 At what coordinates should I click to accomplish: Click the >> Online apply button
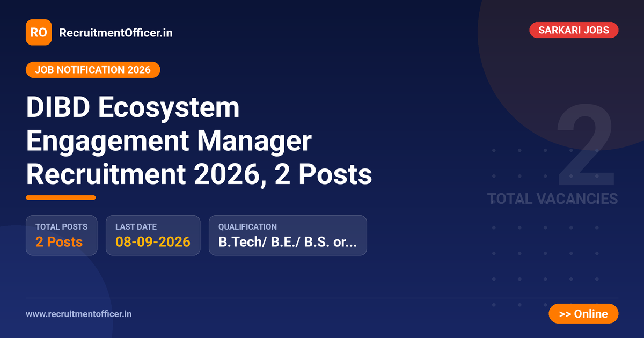(x=583, y=314)
